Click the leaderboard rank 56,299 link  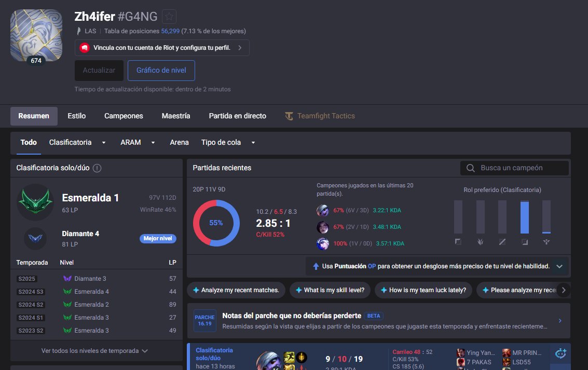[x=170, y=31]
